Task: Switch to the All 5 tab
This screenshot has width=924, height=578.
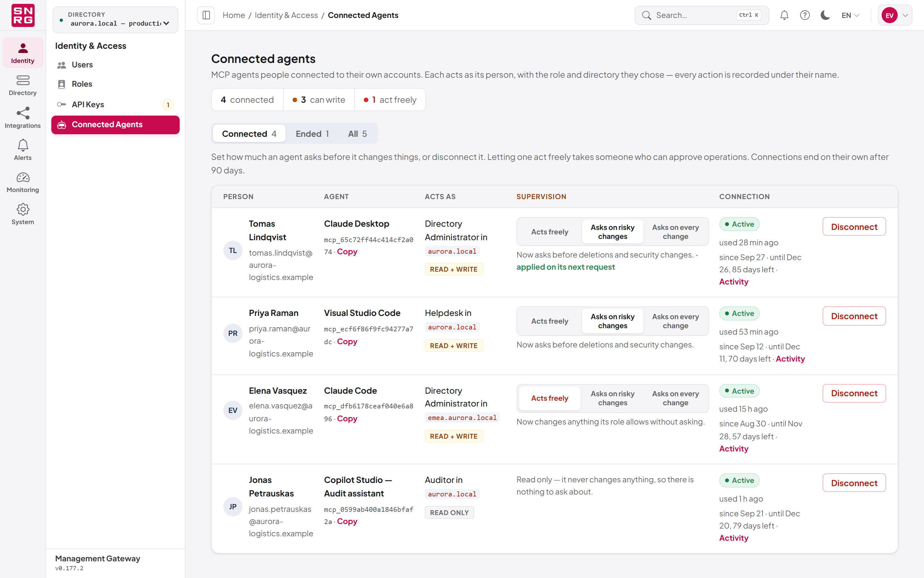Action: click(x=357, y=134)
